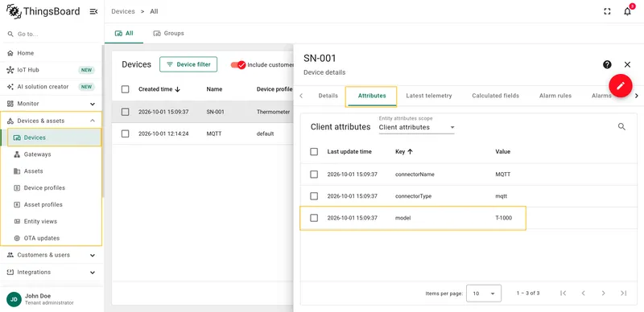Open OTA updates in sidebar
This screenshot has height=312, width=644.
[x=51, y=238]
